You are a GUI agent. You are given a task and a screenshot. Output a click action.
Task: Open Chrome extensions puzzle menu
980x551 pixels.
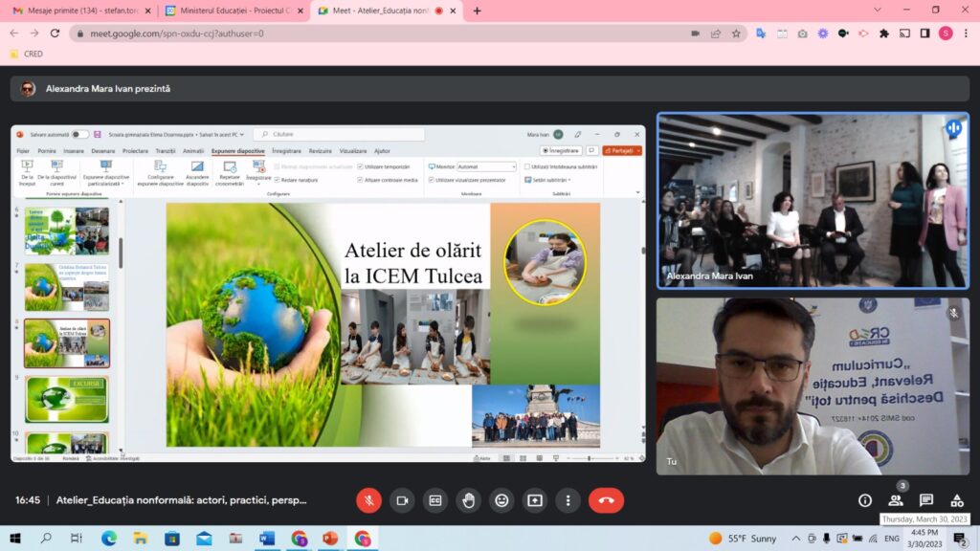click(884, 33)
